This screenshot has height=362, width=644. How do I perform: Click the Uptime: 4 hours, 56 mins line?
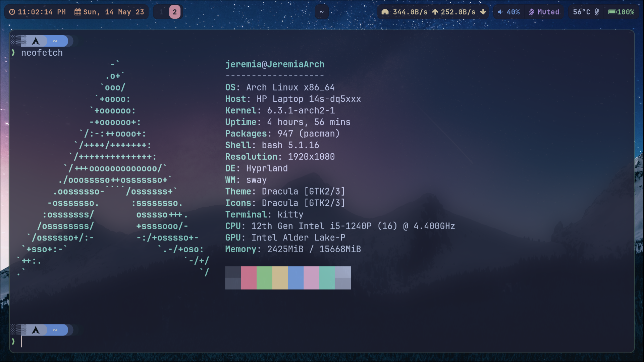coord(288,122)
